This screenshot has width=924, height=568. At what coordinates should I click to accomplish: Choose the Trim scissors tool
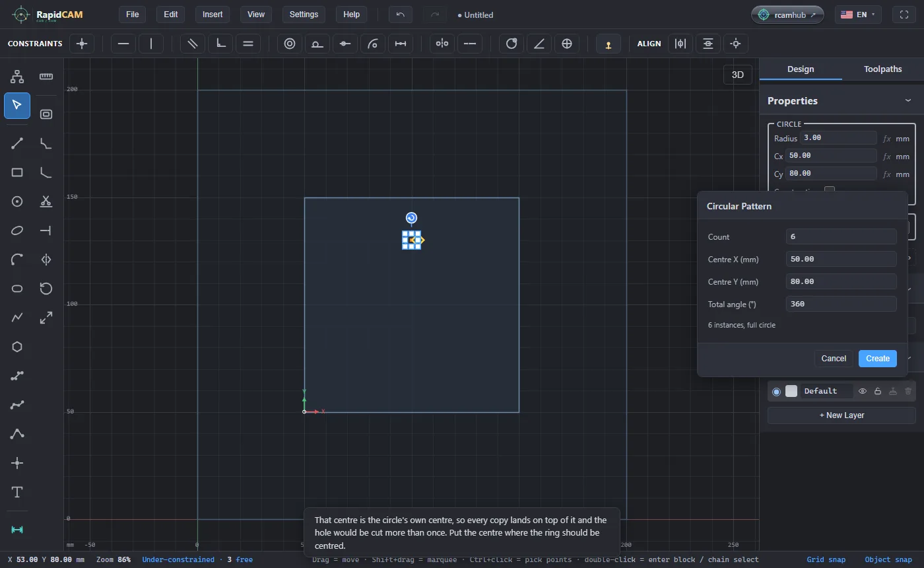click(46, 201)
